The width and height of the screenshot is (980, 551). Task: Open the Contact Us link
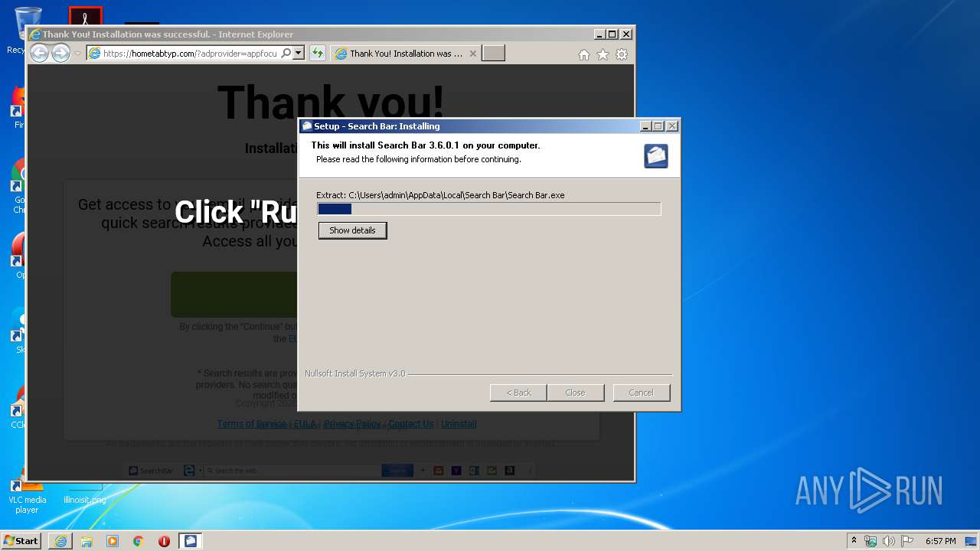[411, 424]
